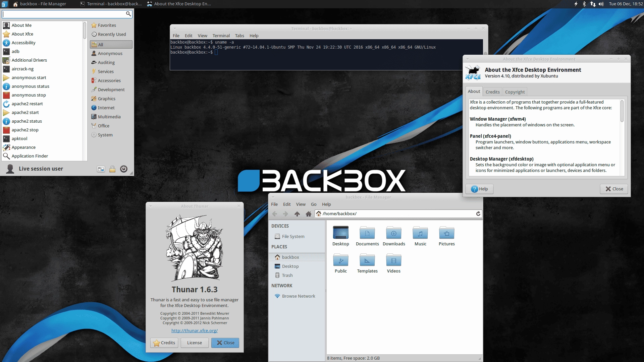The width and height of the screenshot is (644, 362).
Task: Open the Tabs menu in terminal window
Action: click(x=239, y=36)
